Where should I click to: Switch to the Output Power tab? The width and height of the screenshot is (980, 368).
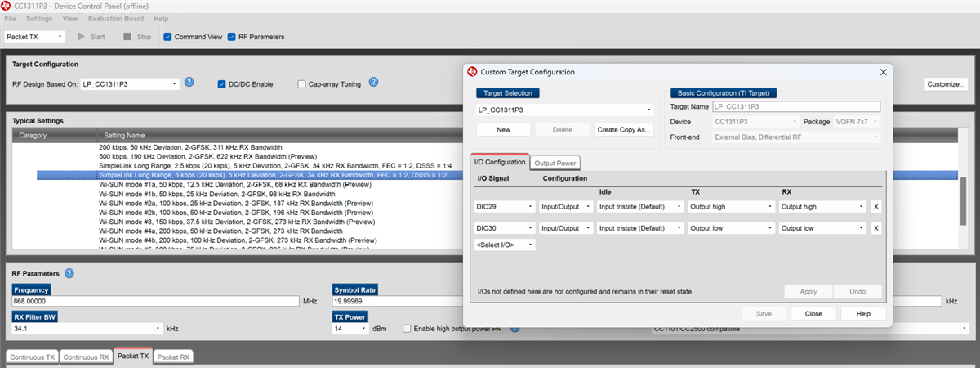(555, 163)
